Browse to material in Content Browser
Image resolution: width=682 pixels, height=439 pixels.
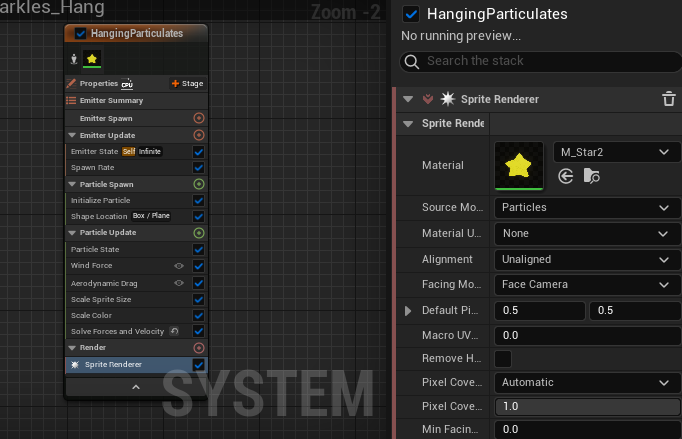click(592, 176)
